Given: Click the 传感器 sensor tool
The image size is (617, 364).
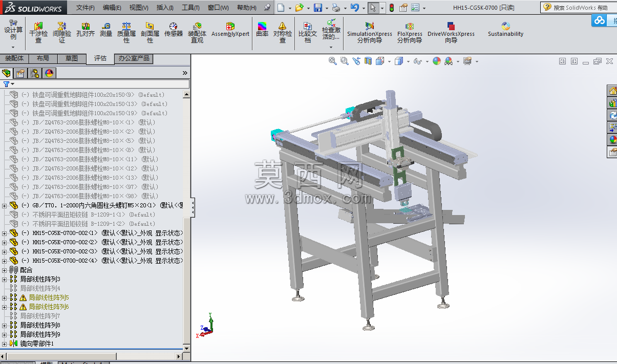Looking at the screenshot, I should click(x=174, y=30).
